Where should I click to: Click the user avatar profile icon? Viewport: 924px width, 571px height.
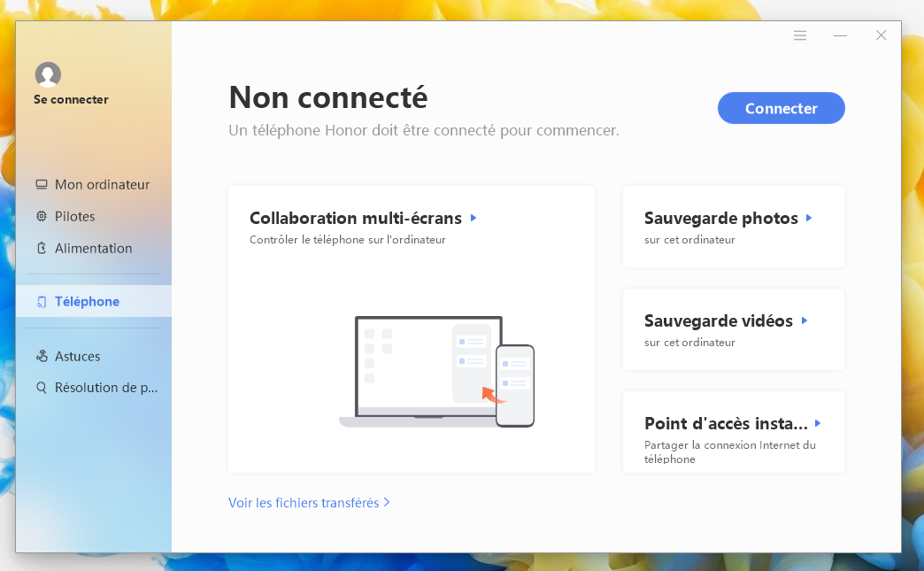pyautogui.click(x=48, y=74)
